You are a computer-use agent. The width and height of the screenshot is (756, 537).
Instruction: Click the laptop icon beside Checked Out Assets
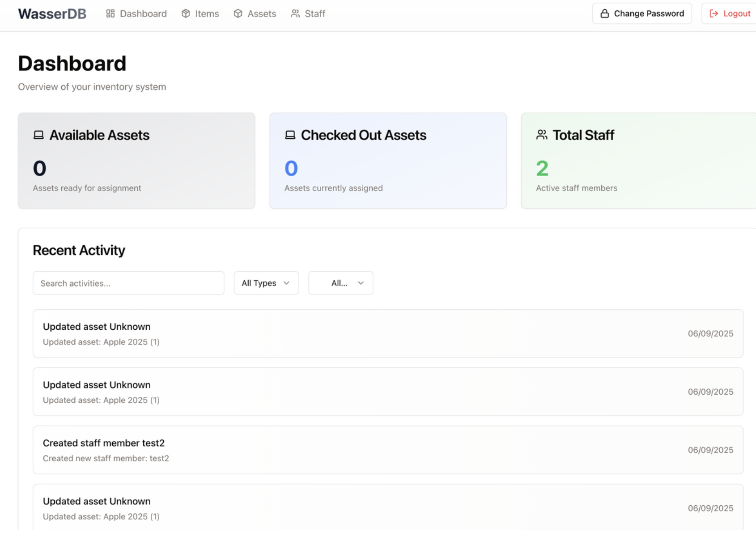pyautogui.click(x=290, y=135)
